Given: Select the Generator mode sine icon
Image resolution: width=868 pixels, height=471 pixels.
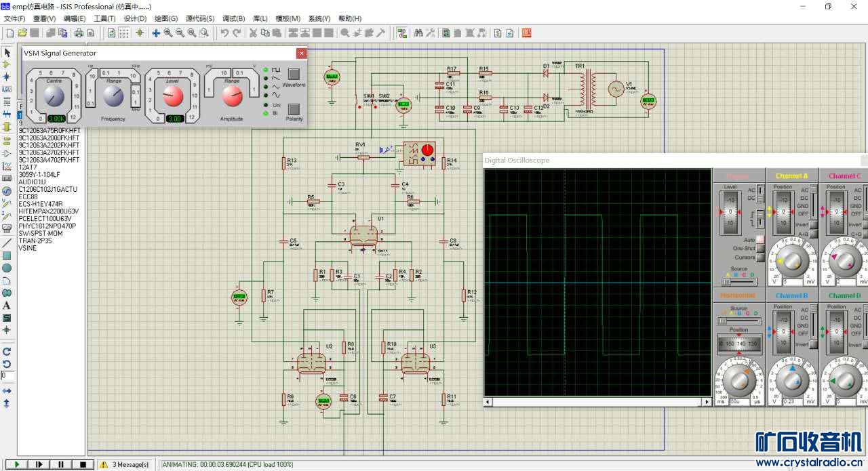Looking at the screenshot, I should point(7,191).
